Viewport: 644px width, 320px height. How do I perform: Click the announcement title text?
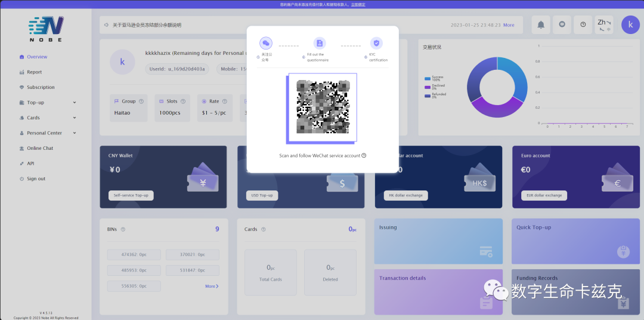click(147, 25)
